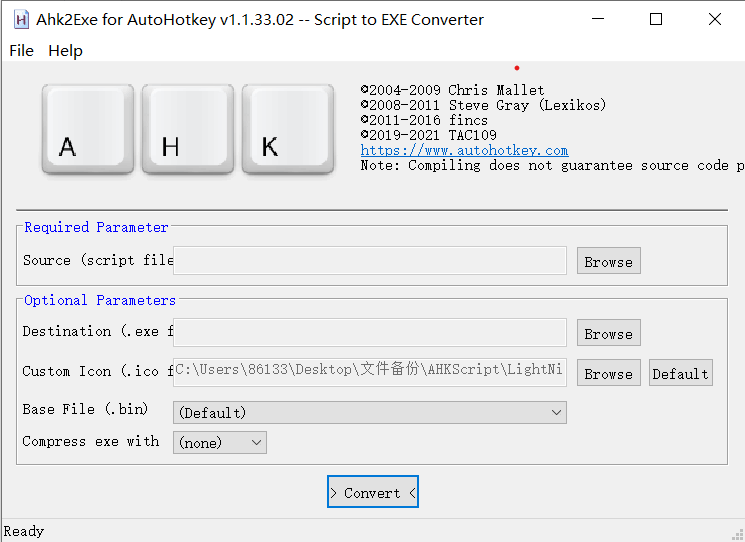Screen dimensions: 745x542
Task: Click the 2019-2021 TAC109 copyright line
Action: click(429, 135)
